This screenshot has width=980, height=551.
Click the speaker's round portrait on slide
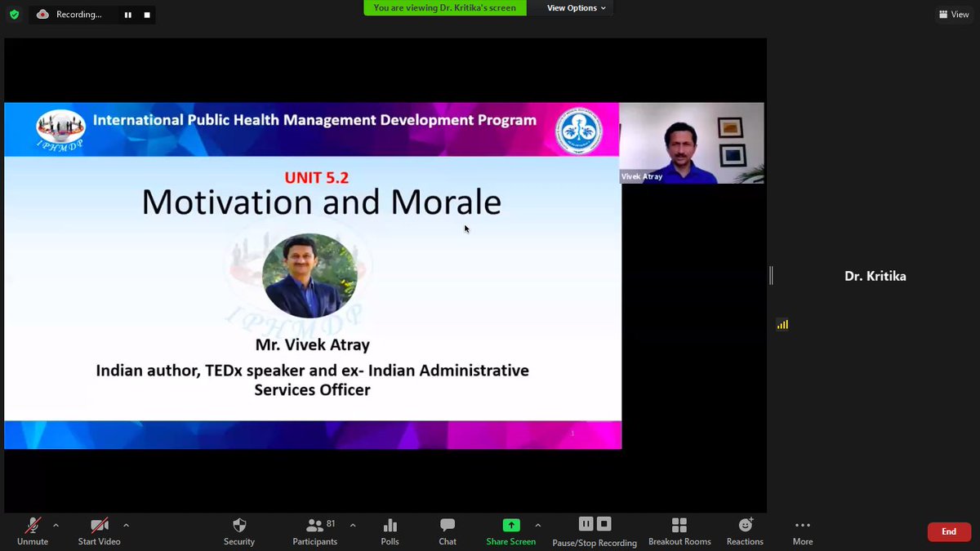tap(310, 276)
